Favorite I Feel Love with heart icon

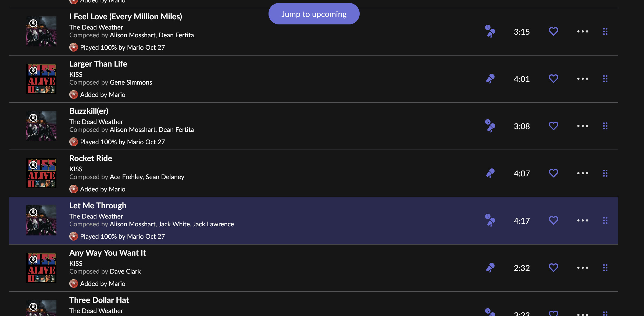pyautogui.click(x=553, y=31)
